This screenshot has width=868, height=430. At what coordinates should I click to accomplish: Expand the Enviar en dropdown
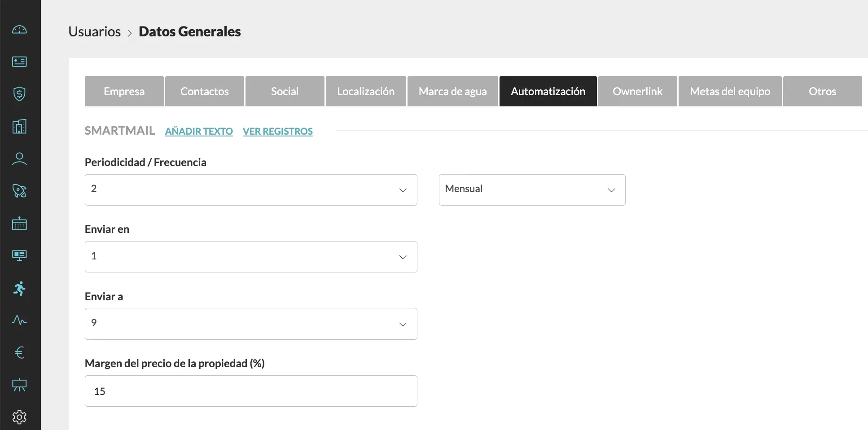click(251, 257)
